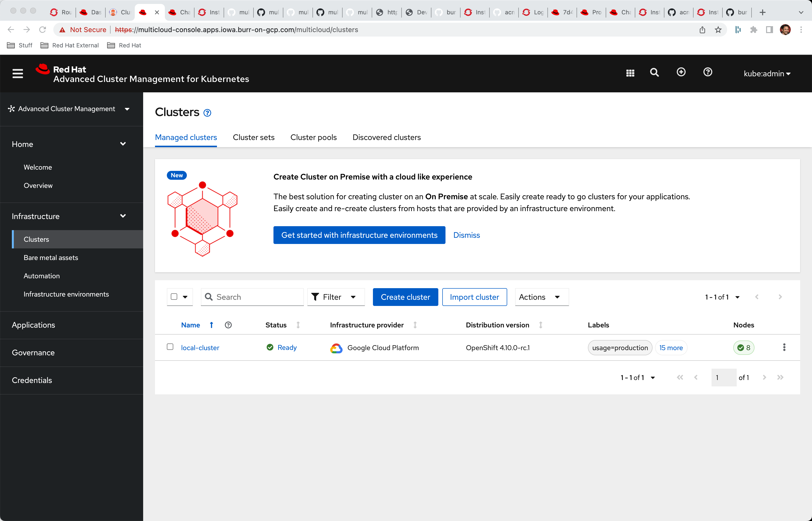The height and width of the screenshot is (521, 812).
Task: Open the applications grid launcher icon
Action: tap(630, 73)
